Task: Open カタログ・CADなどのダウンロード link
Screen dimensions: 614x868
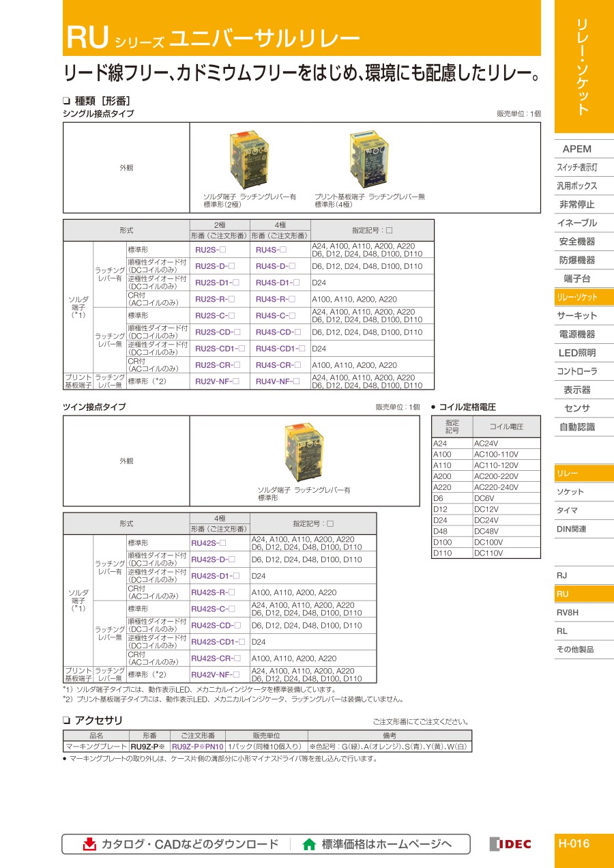Action: [x=190, y=844]
